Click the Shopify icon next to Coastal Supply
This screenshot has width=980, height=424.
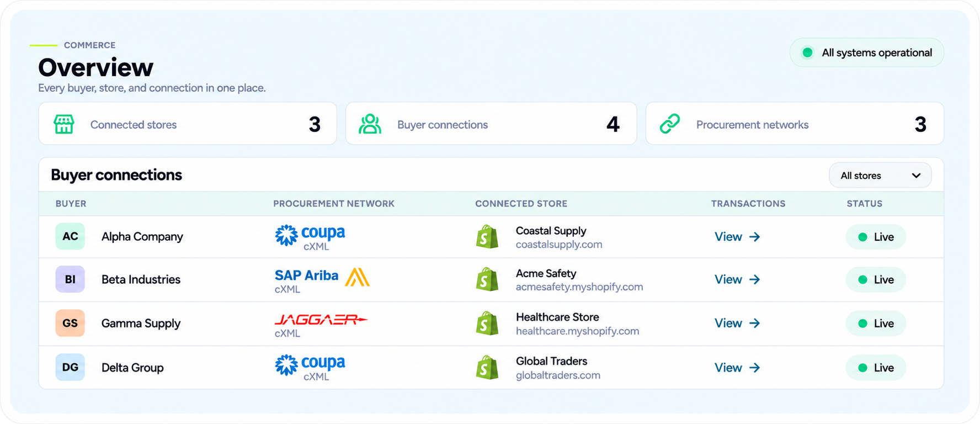487,237
